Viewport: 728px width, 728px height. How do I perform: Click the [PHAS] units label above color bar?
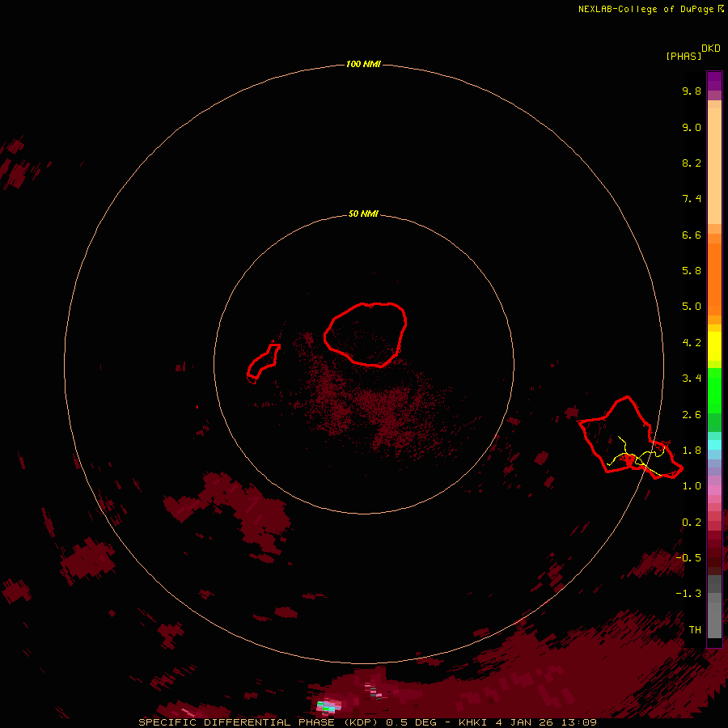[x=684, y=56]
